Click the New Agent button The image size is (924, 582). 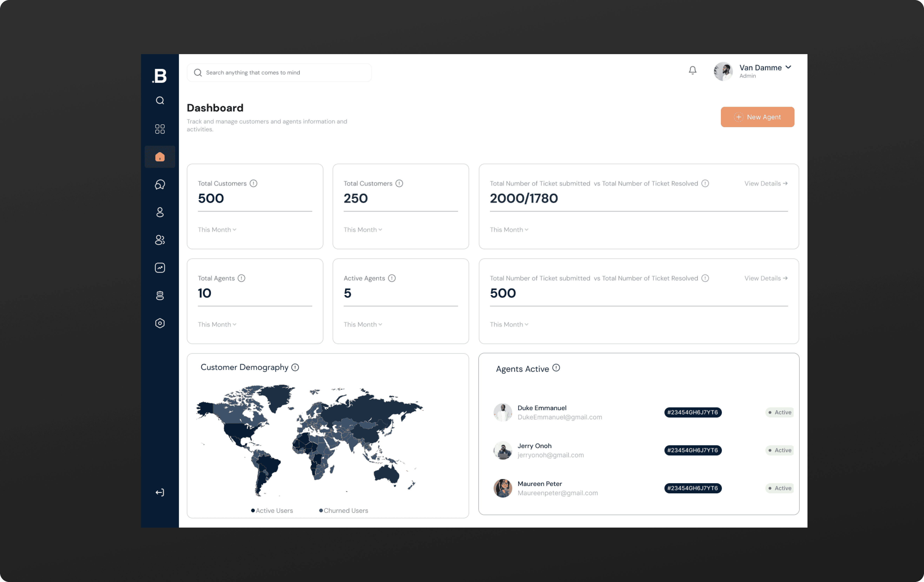point(757,117)
